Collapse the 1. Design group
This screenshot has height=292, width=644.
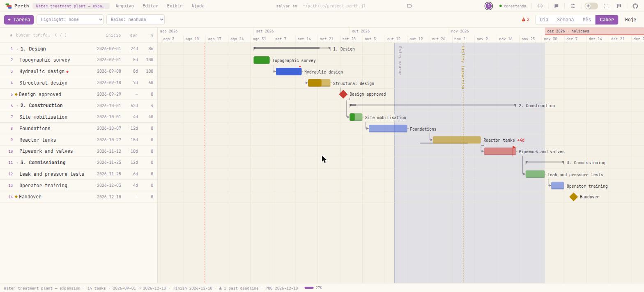pos(17,49)
